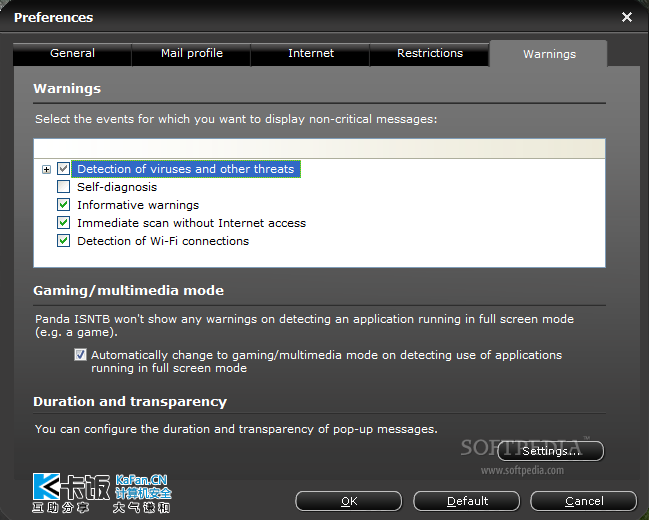Confirm changes with the OK button

click(349, 501)
